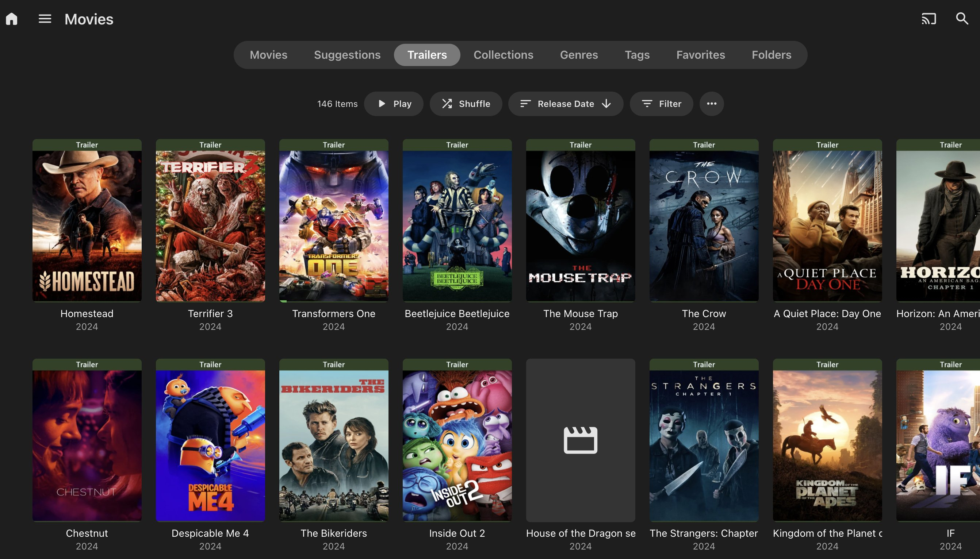Open the Transformers One trailer poster
Viewport: 980px width, 559px height.
tap(333, 221)
